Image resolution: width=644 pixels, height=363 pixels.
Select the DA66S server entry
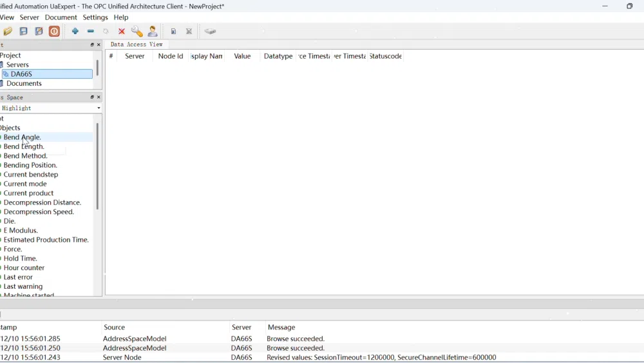47,74
